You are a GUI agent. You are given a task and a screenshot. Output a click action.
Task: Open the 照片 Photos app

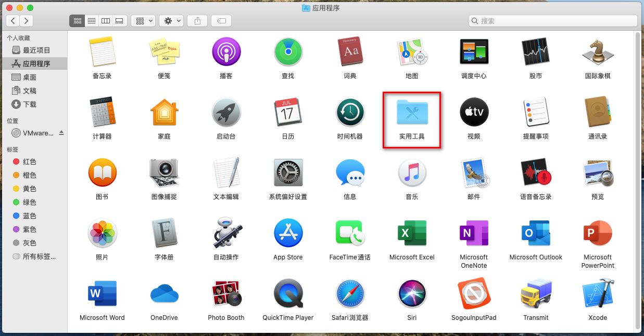[102, 233]
